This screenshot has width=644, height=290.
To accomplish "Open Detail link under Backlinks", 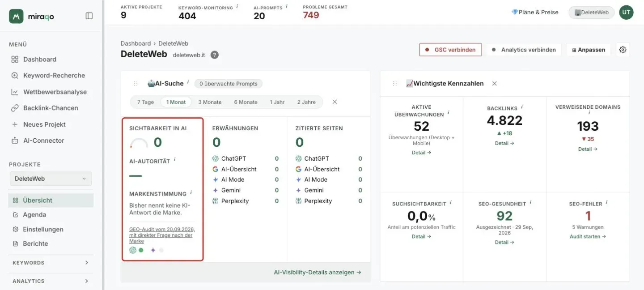I will (x=504, y=143).
